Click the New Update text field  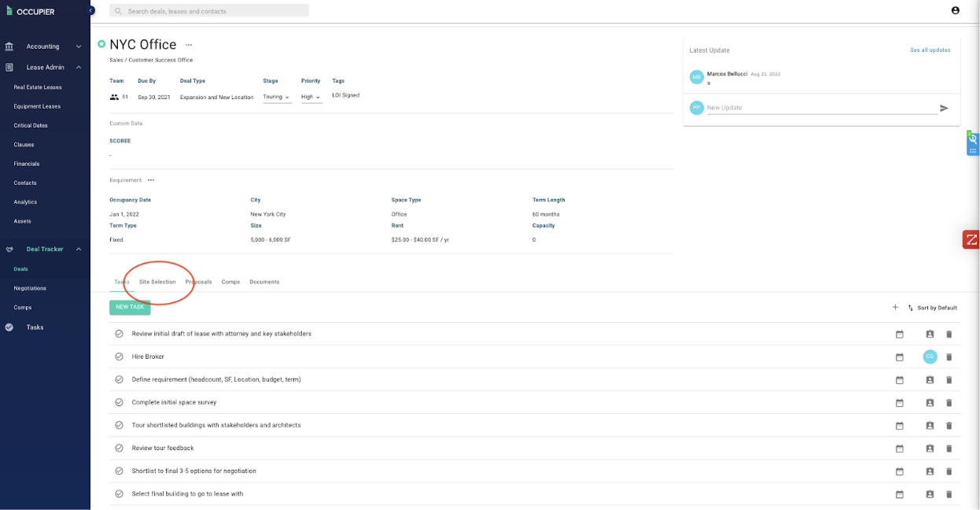click(x=822, y=108)
